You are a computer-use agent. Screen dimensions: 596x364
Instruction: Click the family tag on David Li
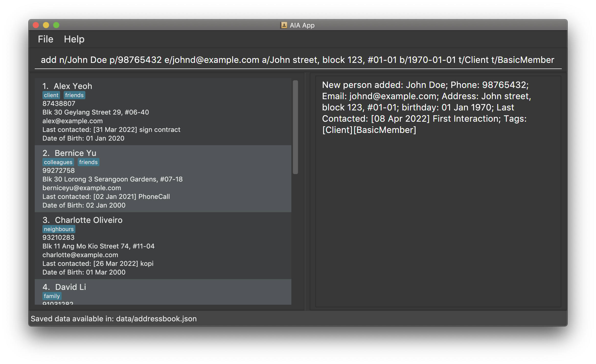(51, 296)
